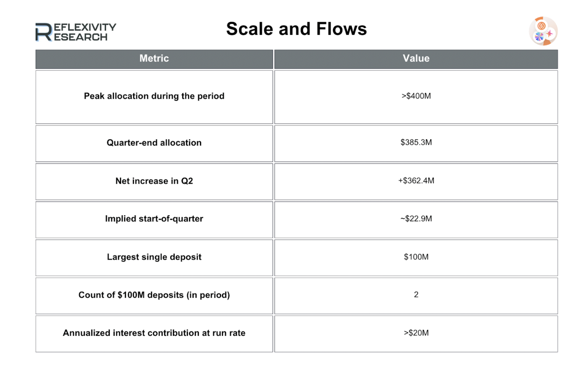This screenshot has width=588, height=374.
Task: Click the +$362.4M value cell
Action: [416, 181]
